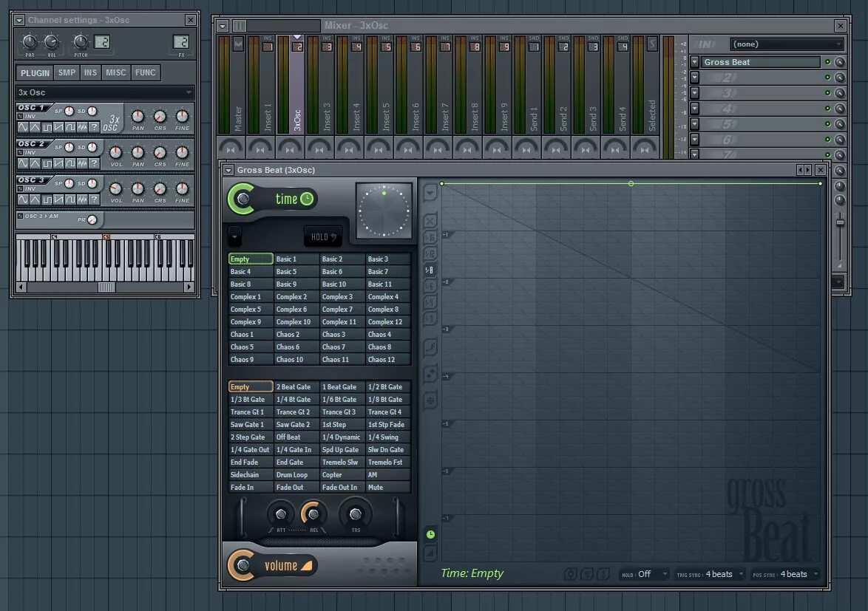Toggle mixer effect slot 2 enable LED

827,78
